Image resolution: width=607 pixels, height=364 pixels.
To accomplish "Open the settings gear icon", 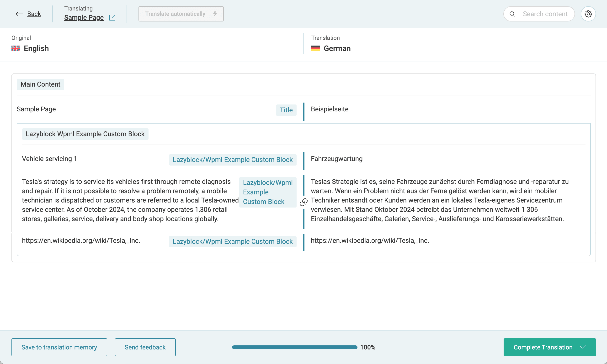I will click(x=588, y=14).
